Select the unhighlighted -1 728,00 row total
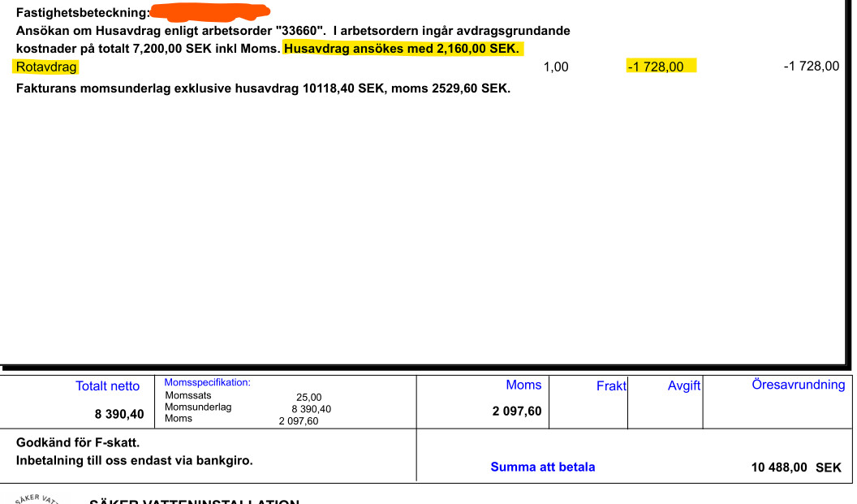 811,67
